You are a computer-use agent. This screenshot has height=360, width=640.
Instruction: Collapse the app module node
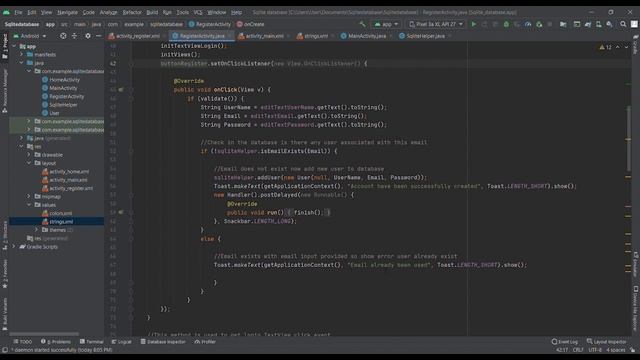pyautogui.click(x=14, y=46)
